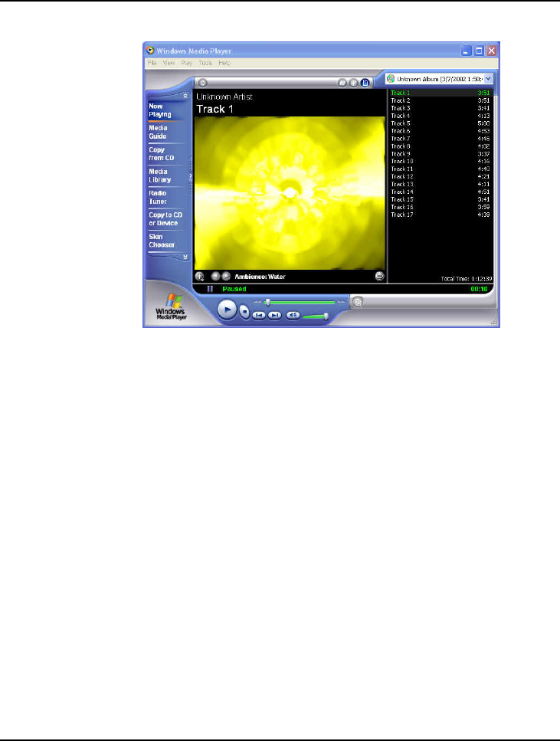Click the rewind arrows beside seek bar
The image size is (560, 741).
(257, 302)
